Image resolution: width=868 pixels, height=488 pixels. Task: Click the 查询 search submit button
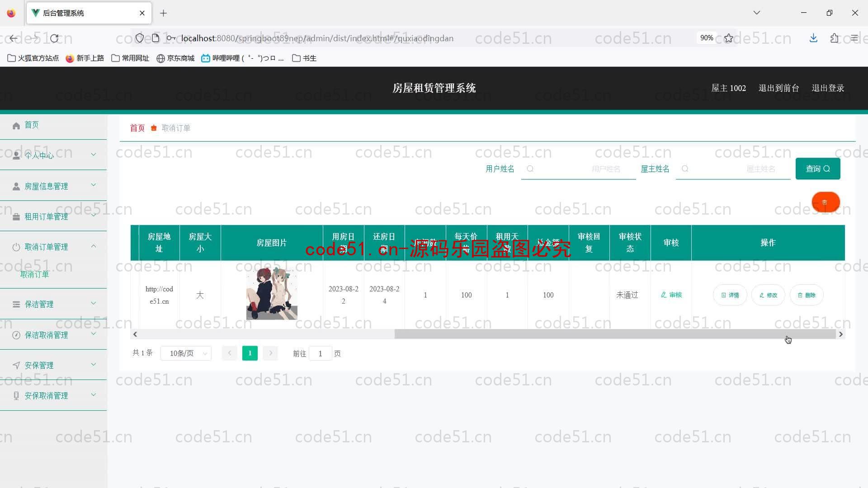(817, 169)
